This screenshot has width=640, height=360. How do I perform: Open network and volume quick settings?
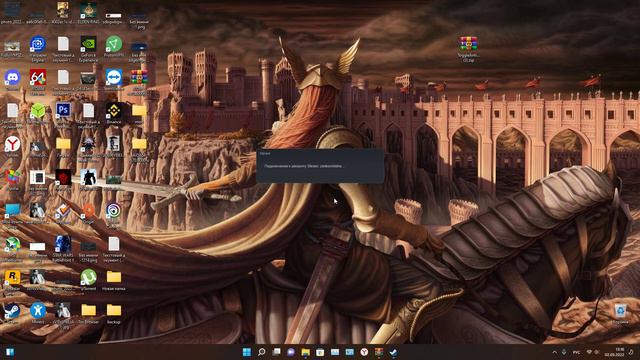coord(593,352)
